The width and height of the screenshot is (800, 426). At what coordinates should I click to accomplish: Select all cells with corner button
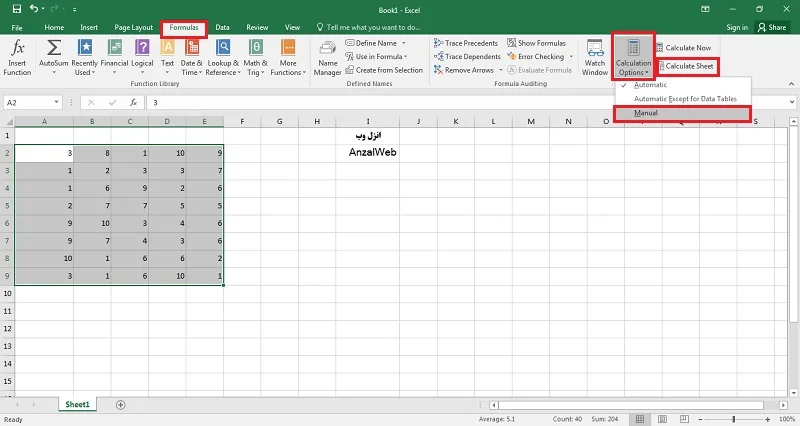click(x=8, y=121)
